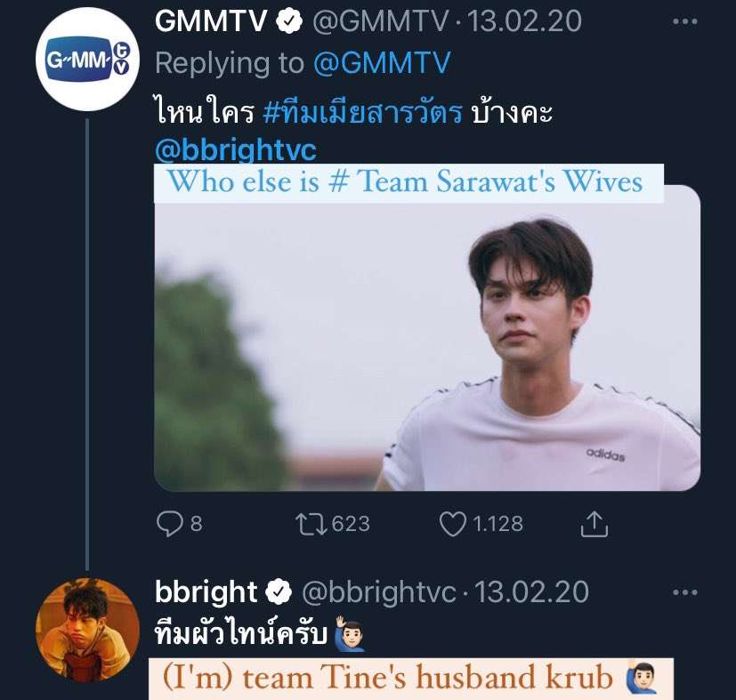
Task: Select the Thai reply text ทีมผัวไทน์ครับ
Action: 241,633
